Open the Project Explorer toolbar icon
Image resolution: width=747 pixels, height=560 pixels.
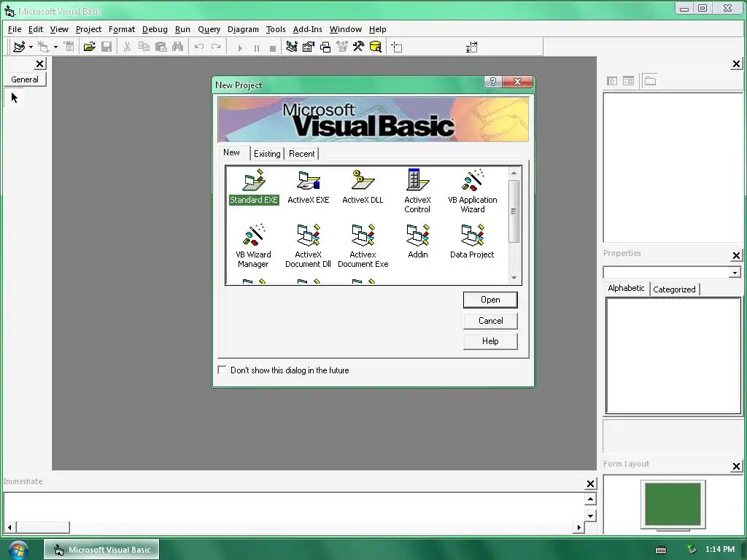pyautogui.click(x=292, y=47)
